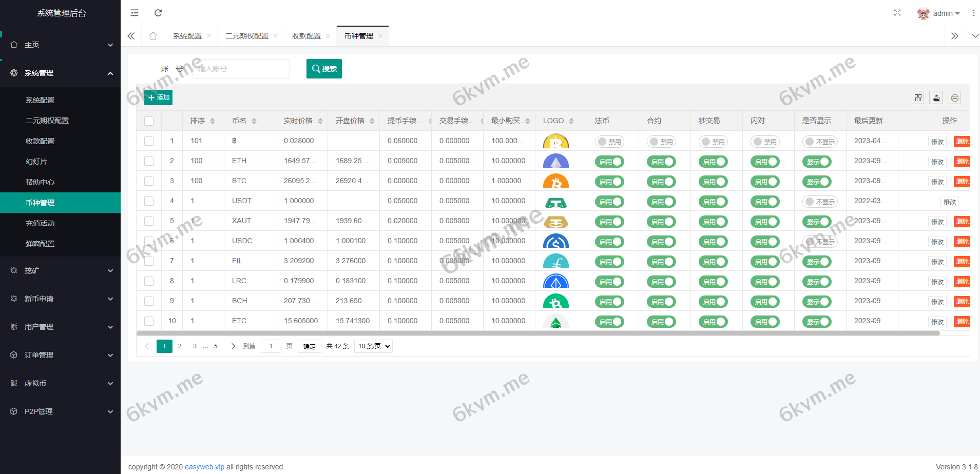Refresh the page using the reload icon

click(x=158, y=13)
